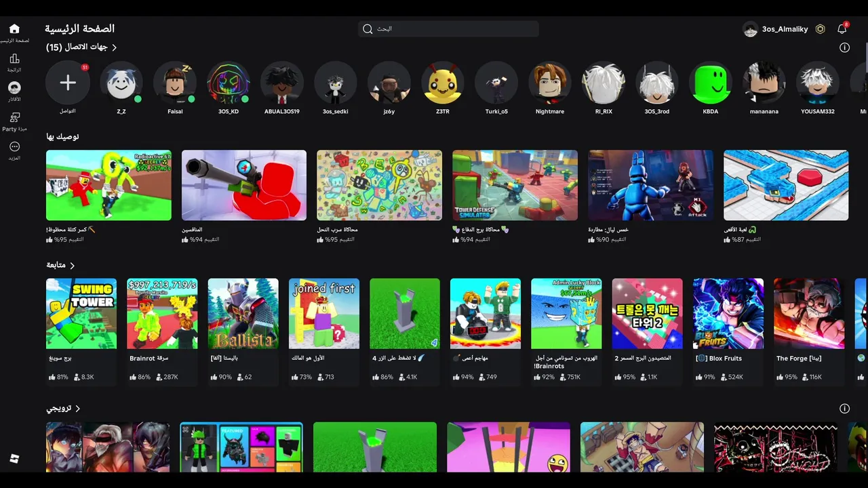The height and width of the screenshot is (488, 868).
Task: Open the joined first game tile
Action: [x=324, y=314]
